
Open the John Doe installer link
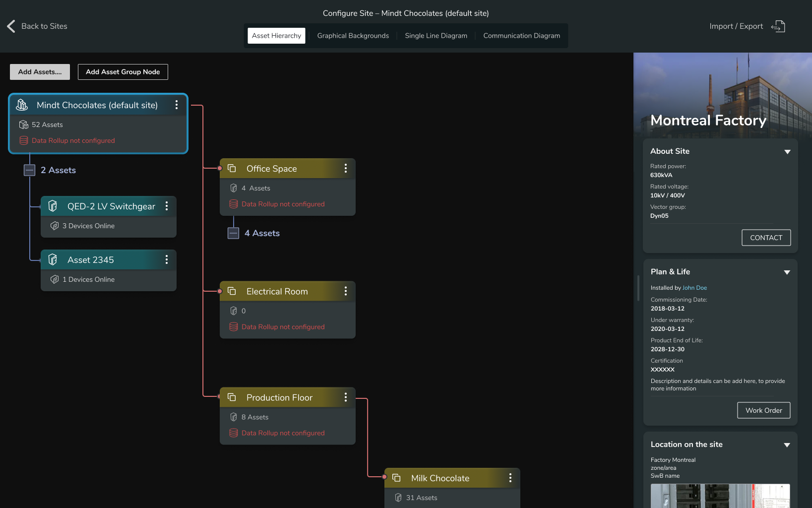pyautogui.click(x=694, y=288)
